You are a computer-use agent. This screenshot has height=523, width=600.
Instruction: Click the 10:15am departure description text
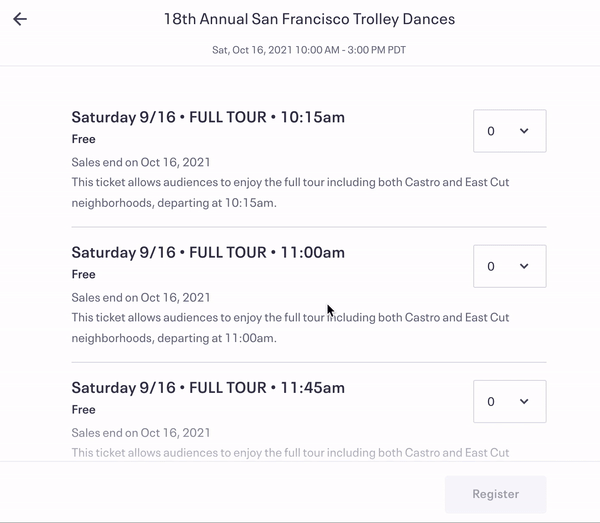(290, 192)
